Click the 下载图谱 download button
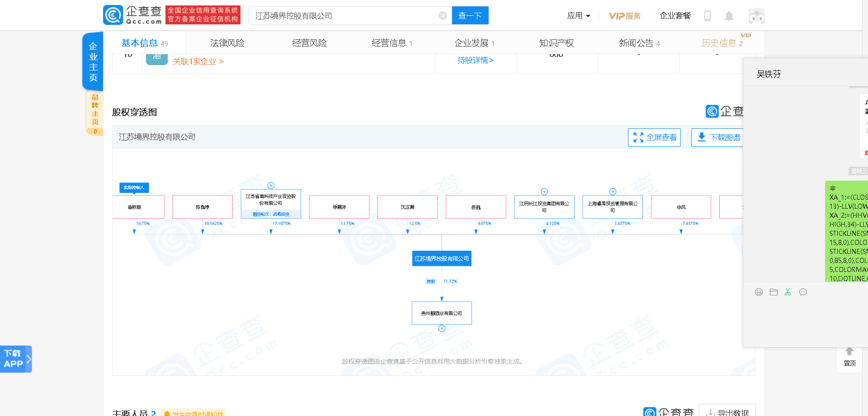This screenshot has width=868, height=416. tap(718, 137)
